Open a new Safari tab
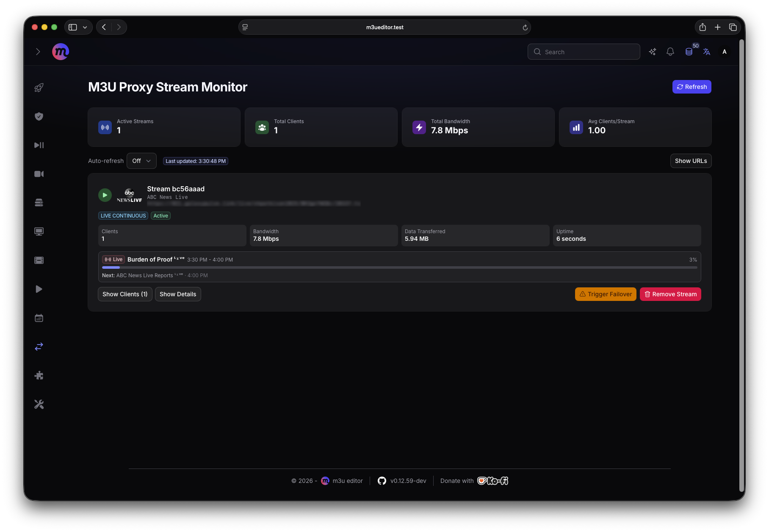769x532 pixels. (x=718, y=27)
